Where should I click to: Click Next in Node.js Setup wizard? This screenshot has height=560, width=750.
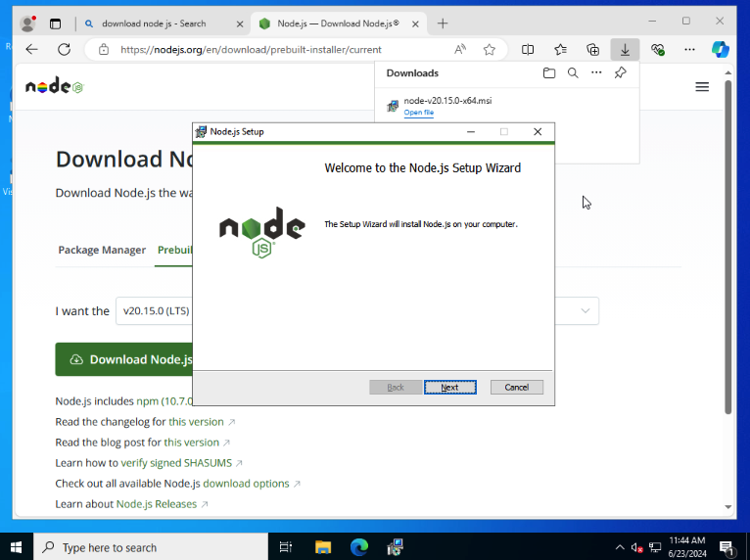point(449,387)
